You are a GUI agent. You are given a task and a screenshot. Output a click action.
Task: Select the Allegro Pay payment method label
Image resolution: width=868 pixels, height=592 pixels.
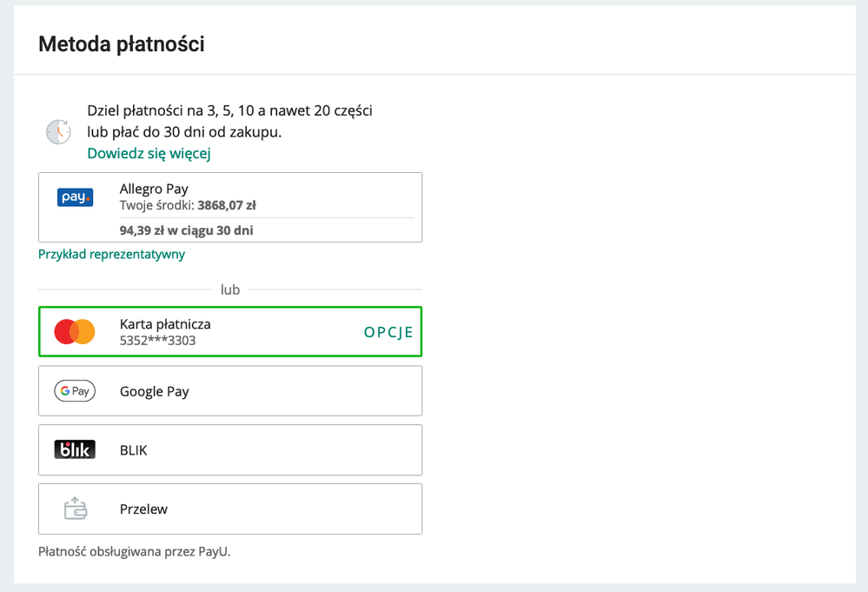(154, 189)
